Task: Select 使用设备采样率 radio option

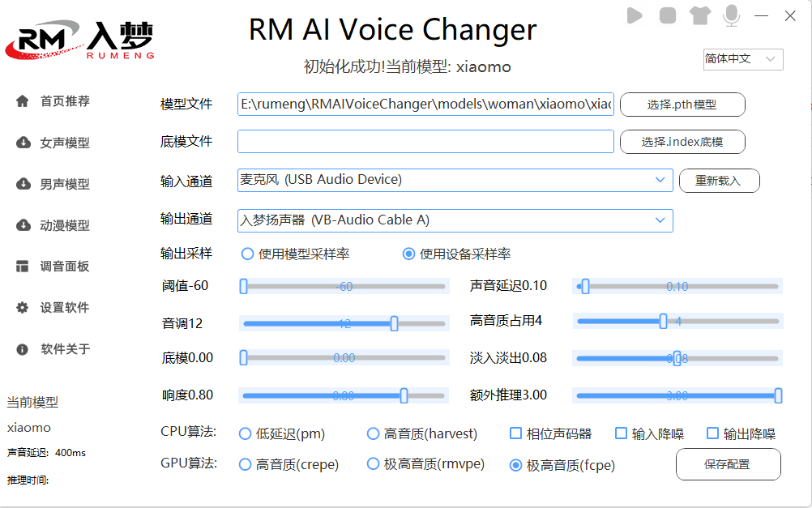Action: [x=457, y=254]
